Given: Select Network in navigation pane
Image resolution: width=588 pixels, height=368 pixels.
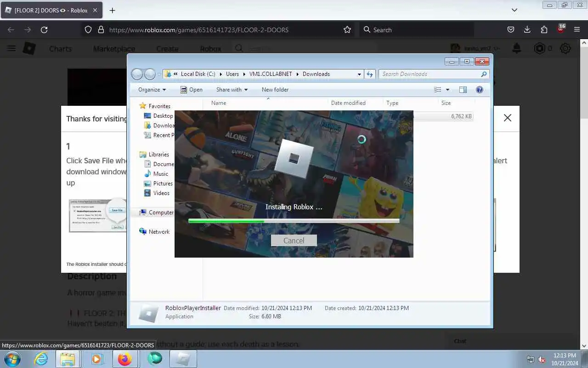Looking at the screenshot, I should (154, 232).
